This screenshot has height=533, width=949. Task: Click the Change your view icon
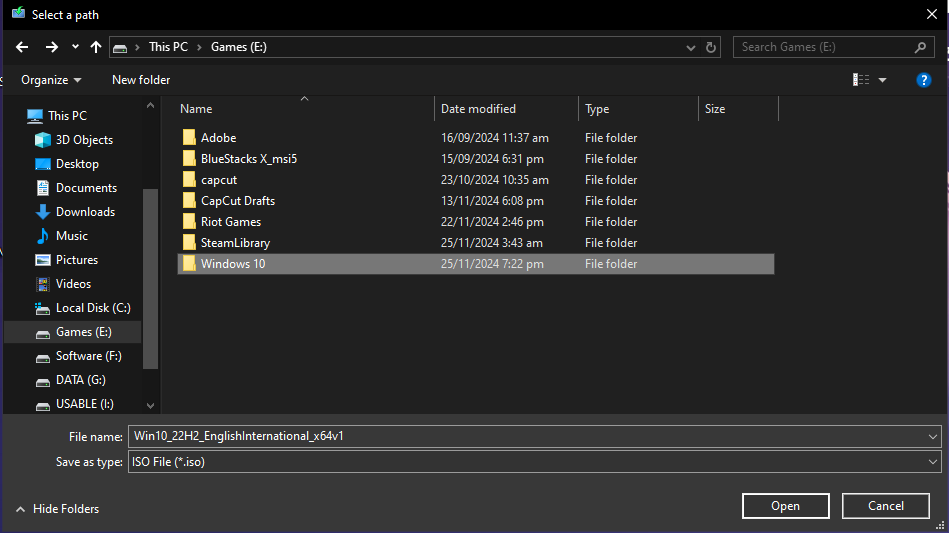pos(861,80)
